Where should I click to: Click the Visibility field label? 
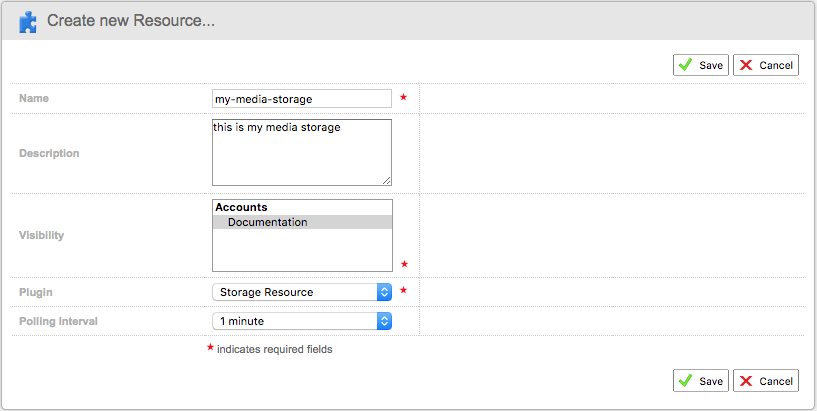(41, 235)
